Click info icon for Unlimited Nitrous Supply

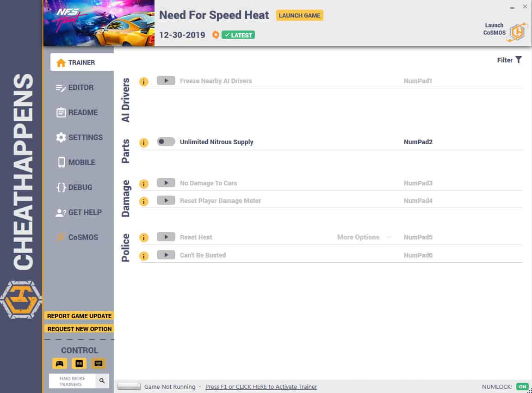pos(144,143)
